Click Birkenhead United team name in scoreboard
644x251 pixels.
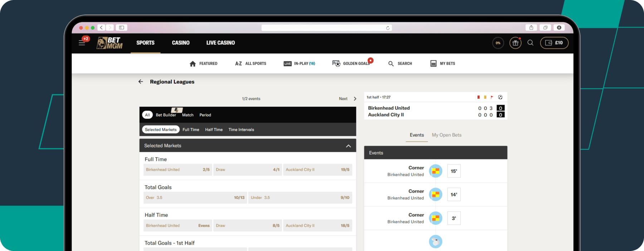coord(389,108)
